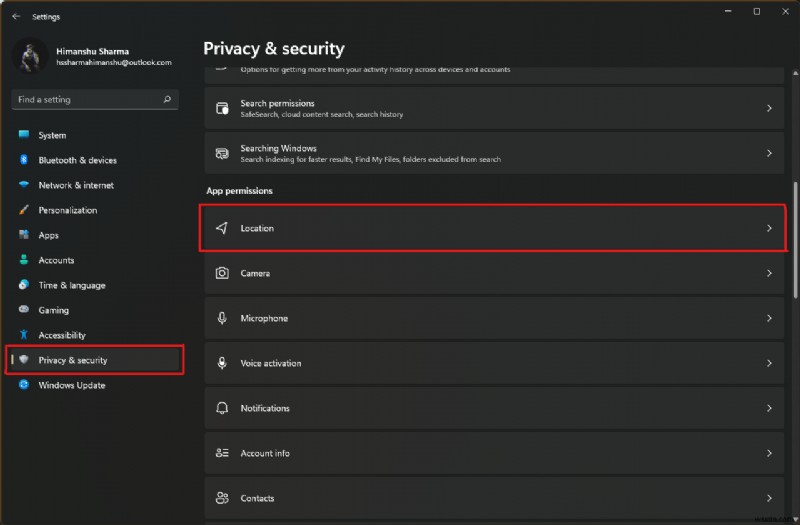This screenshot has width=800, height=525.
Task: Click the Search indexing description text
Action: (x=371, y=159)
